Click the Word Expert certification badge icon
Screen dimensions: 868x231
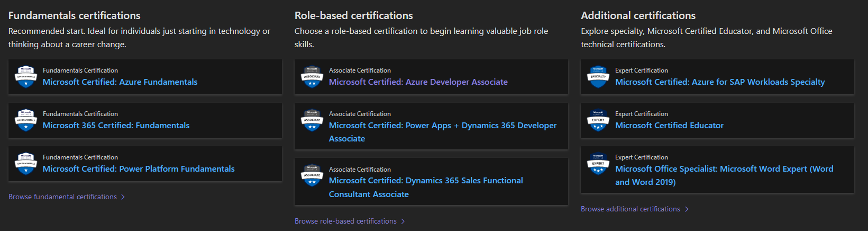tap(598, 164)
